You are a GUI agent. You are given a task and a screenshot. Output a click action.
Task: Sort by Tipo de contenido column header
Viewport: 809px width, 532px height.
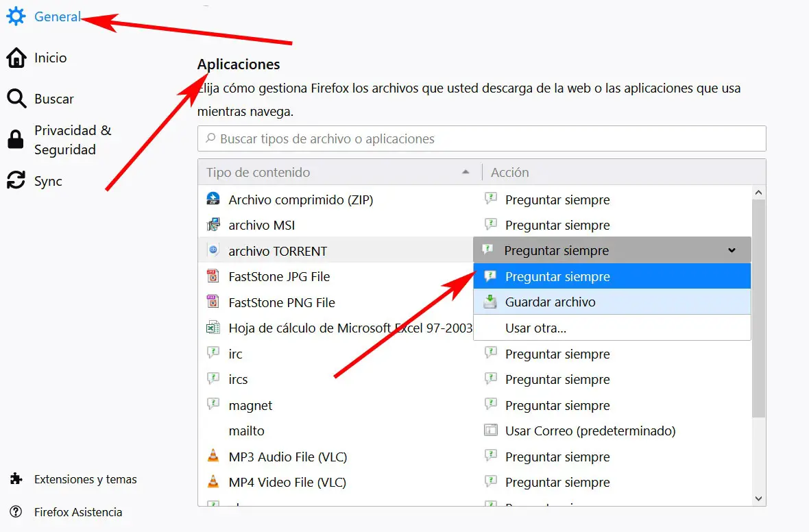339,172
